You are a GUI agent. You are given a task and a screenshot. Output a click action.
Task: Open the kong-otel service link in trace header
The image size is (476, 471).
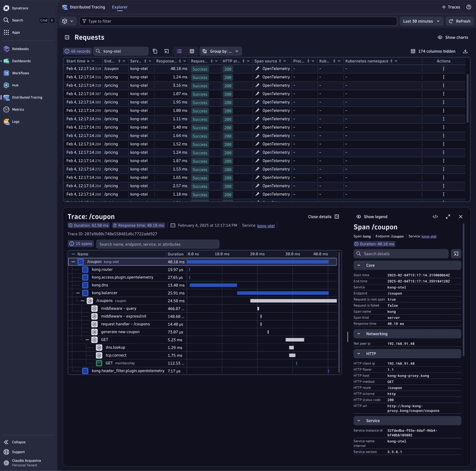click(x=266, y=226)
